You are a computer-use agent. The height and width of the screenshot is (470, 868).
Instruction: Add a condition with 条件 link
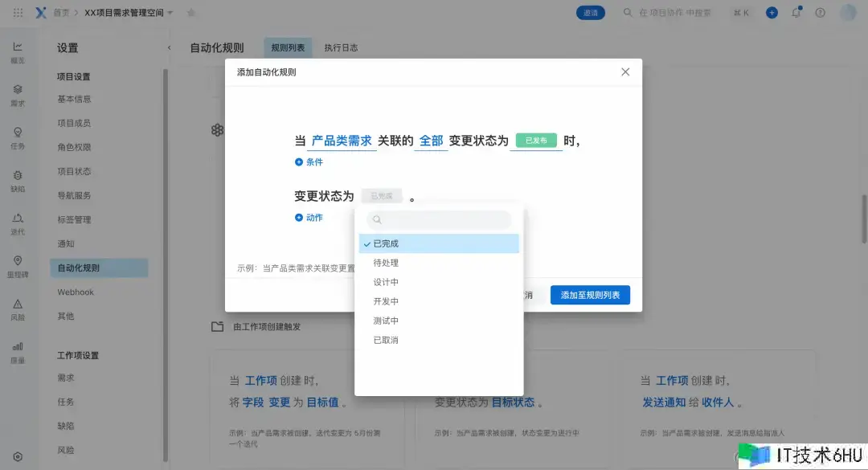pyautogui.click(x=309, y=162)
